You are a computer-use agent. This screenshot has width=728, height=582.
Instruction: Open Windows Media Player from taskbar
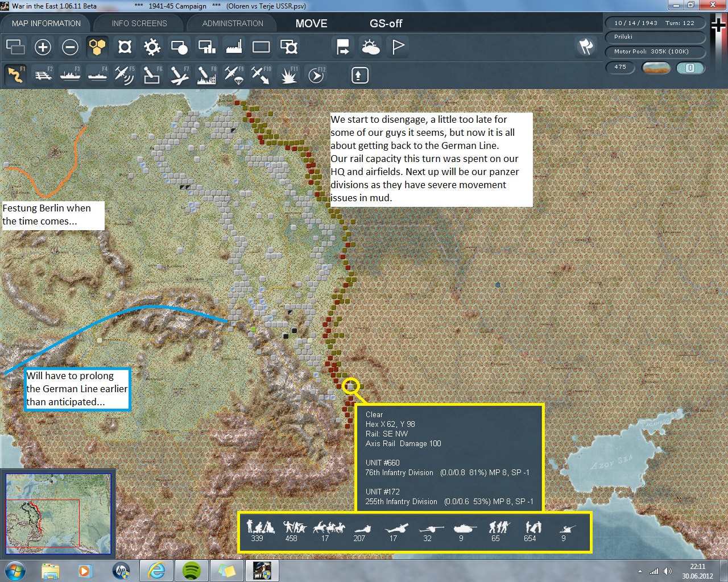tap(85, 570)
